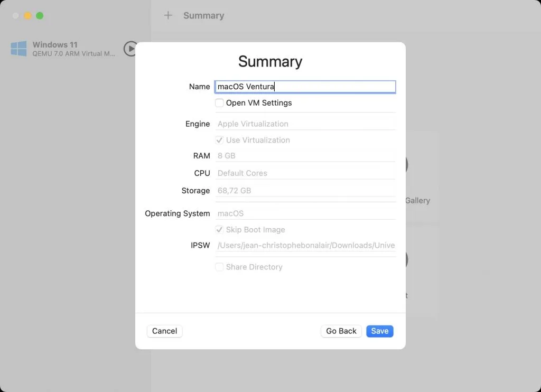Click the yellow minimize window button

(27, 15)
